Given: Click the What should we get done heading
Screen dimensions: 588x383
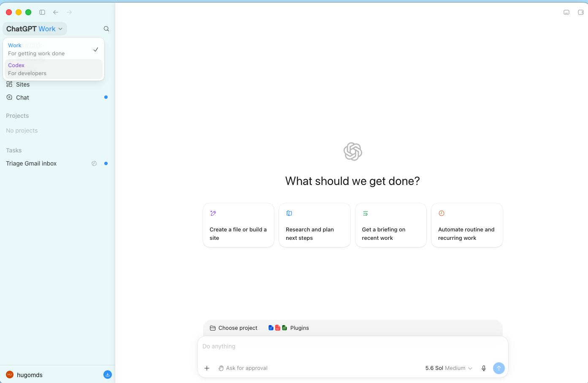Looking at the screenshot, I should pos(353,181).
